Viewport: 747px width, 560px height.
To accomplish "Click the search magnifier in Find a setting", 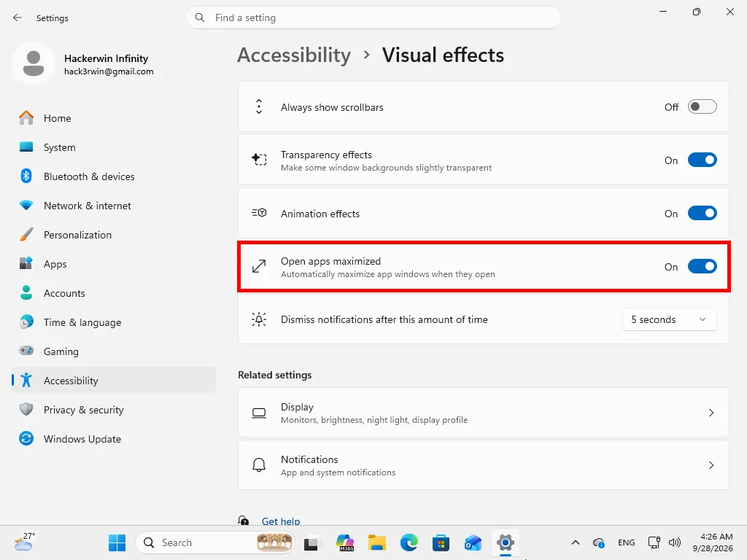I will (x=200, y=17).
